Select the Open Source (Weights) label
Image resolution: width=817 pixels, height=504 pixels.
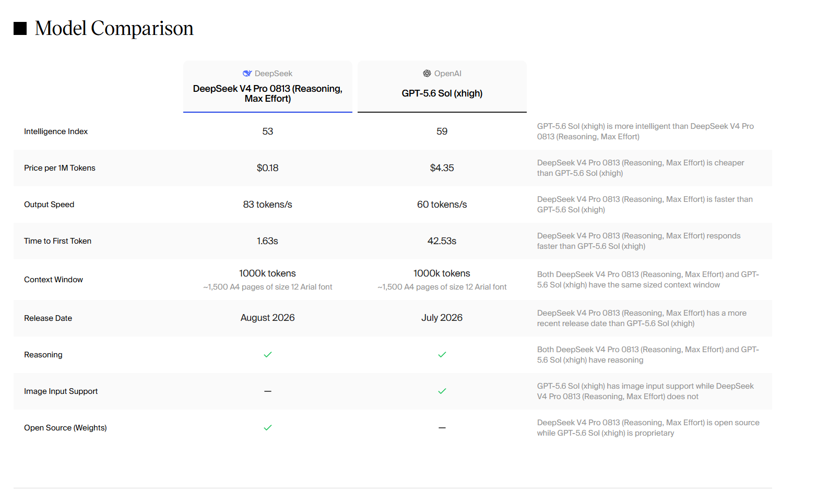[x=65, y=428]
